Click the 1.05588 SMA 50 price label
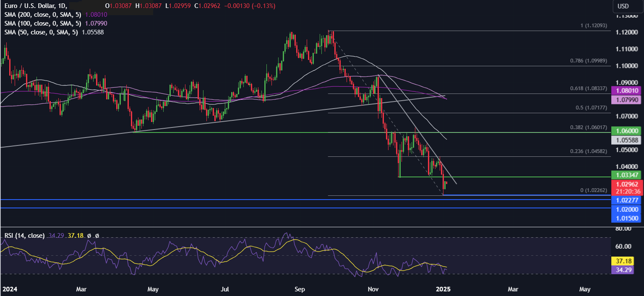This screenshot has height=296, width=644. click(x=626, y=140)
